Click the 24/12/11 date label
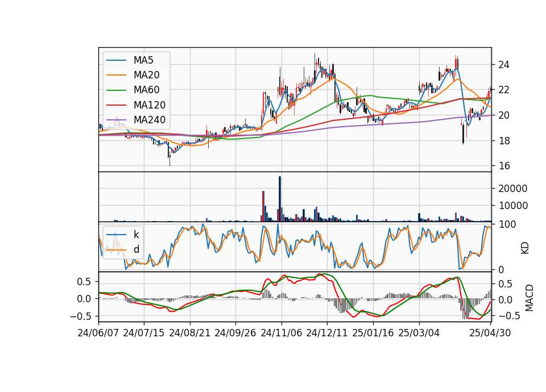The height and width of the screenshot is (392, 546). (327, 333)
